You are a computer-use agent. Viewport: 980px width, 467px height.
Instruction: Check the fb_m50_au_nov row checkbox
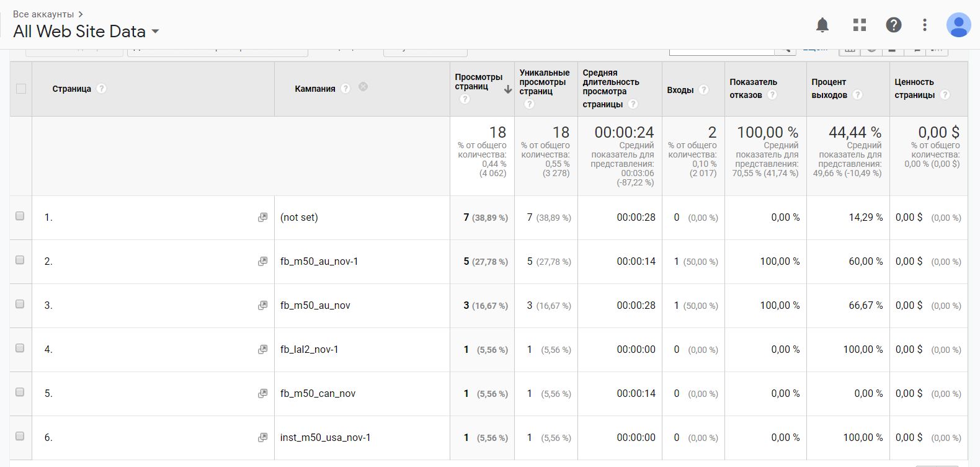pos(20,304)
